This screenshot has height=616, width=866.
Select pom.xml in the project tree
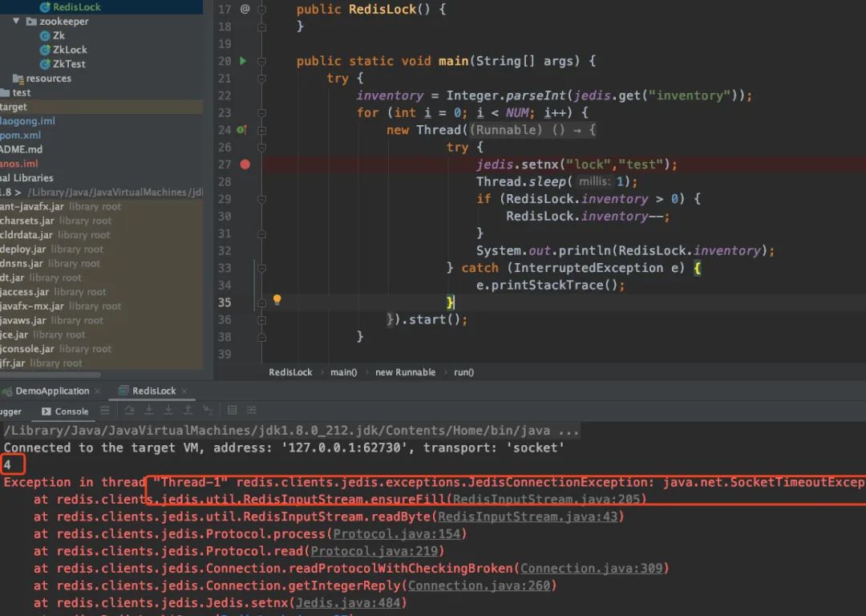pyautogui.click(x=20, y=136)
